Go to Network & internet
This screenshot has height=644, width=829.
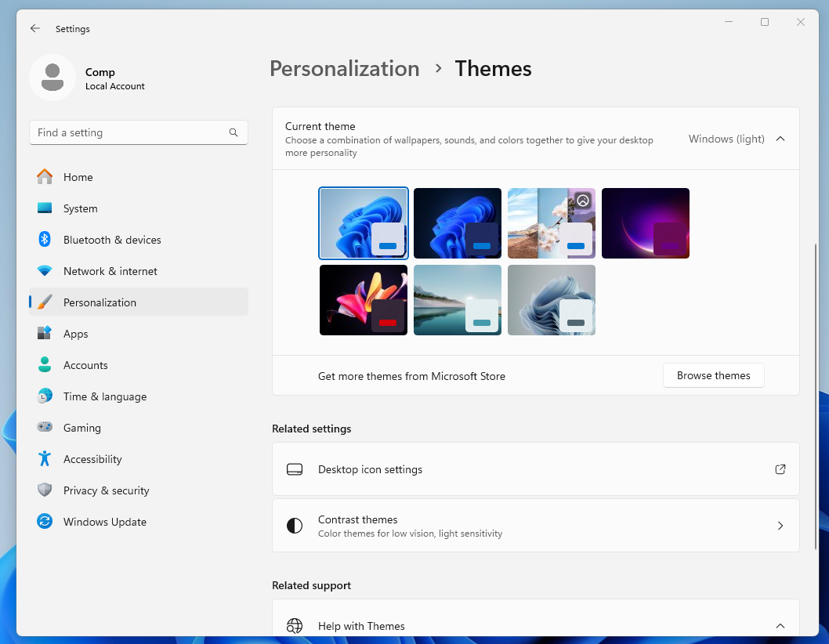click(x=139, y=271)
